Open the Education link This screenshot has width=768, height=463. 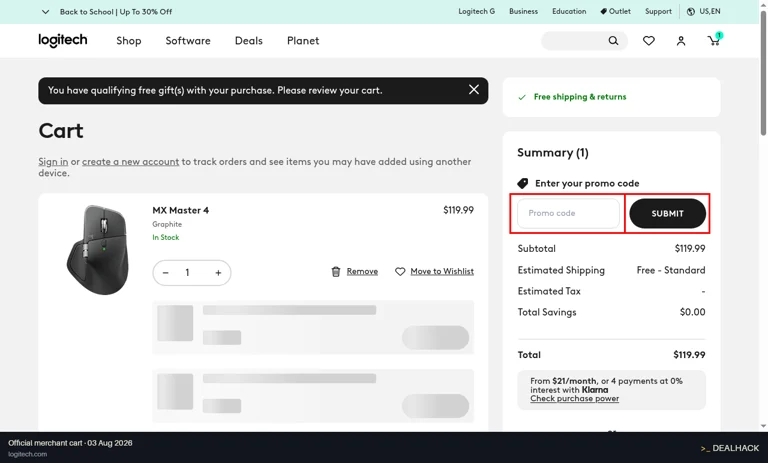(x=569, y=11)
